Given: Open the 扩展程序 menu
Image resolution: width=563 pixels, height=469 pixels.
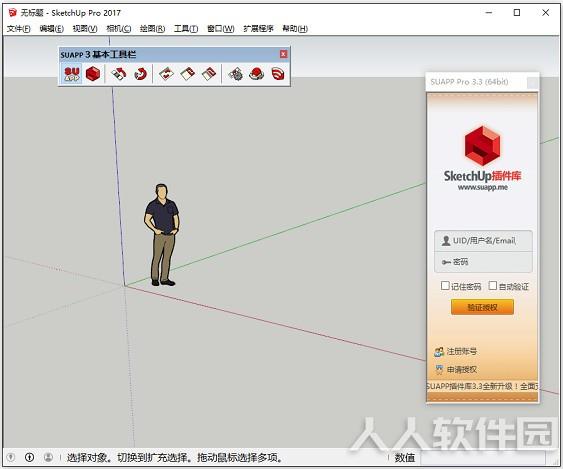Looking at the screenshot, I should (x=259, y=29).
